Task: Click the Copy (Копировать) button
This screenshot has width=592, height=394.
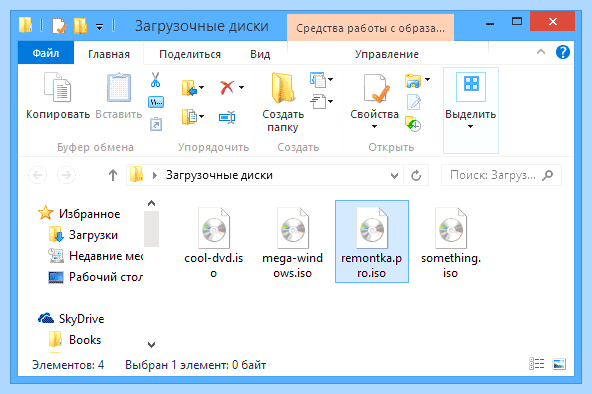Action: click(58, 96)
